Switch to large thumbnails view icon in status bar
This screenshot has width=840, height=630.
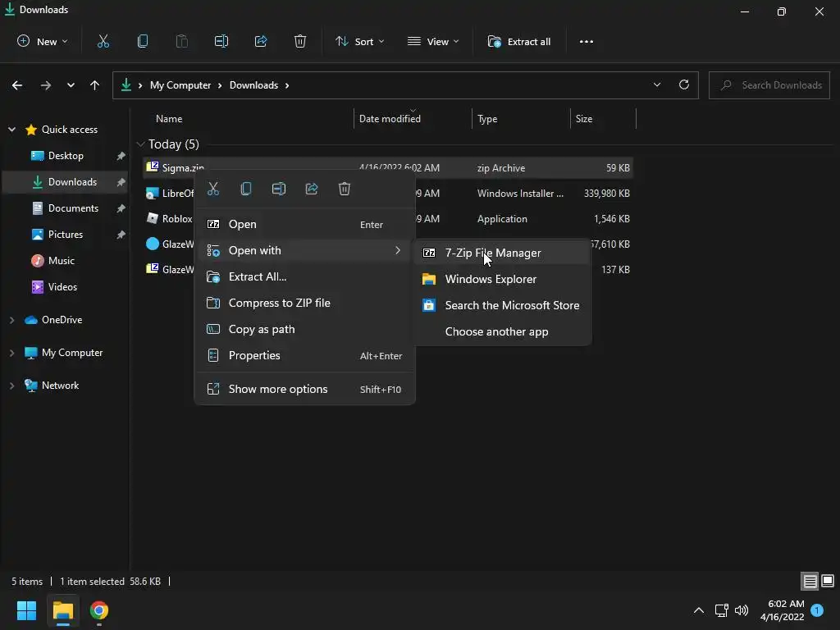coord(828,581)
